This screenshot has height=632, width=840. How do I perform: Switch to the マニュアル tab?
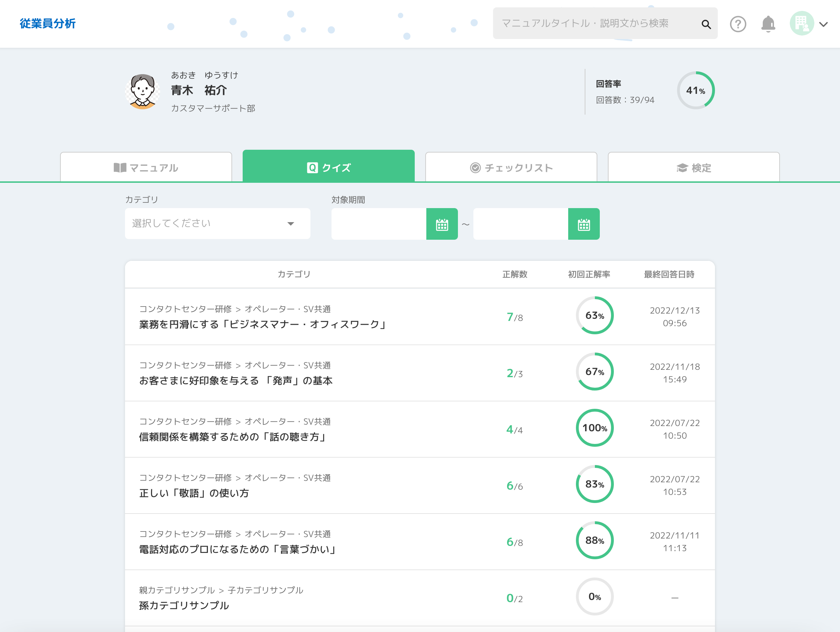click(146, 168)
